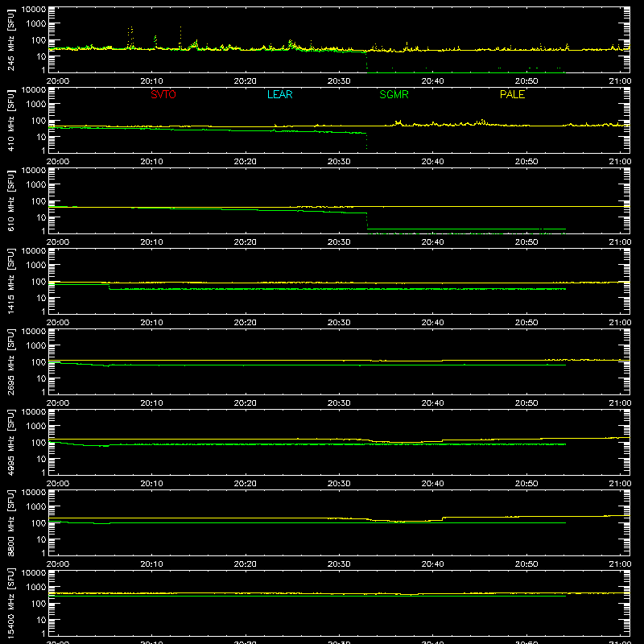
Task: Click 20:10 time label below 245 MHz panel
Action: [x=151, y=81]
